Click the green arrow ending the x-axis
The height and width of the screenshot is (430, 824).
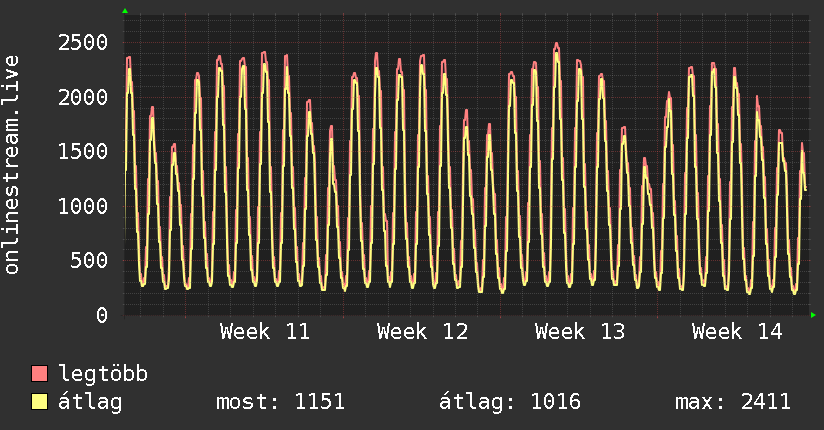(814, 315)
